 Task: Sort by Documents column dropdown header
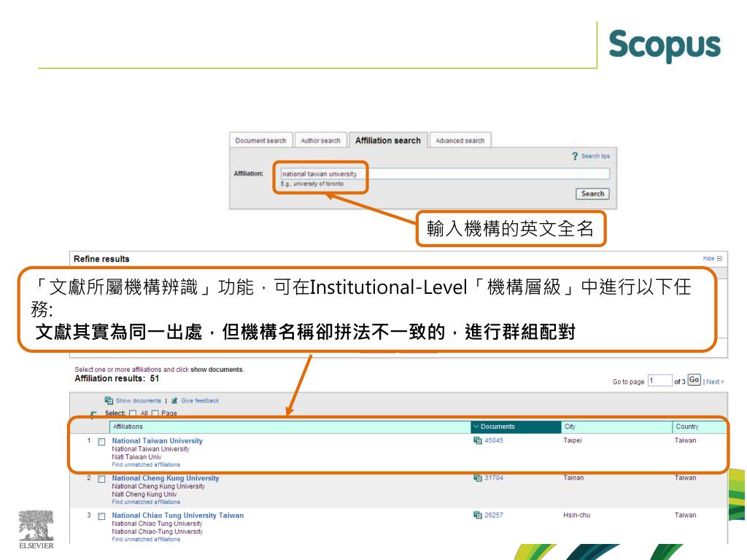pos(516,427)
